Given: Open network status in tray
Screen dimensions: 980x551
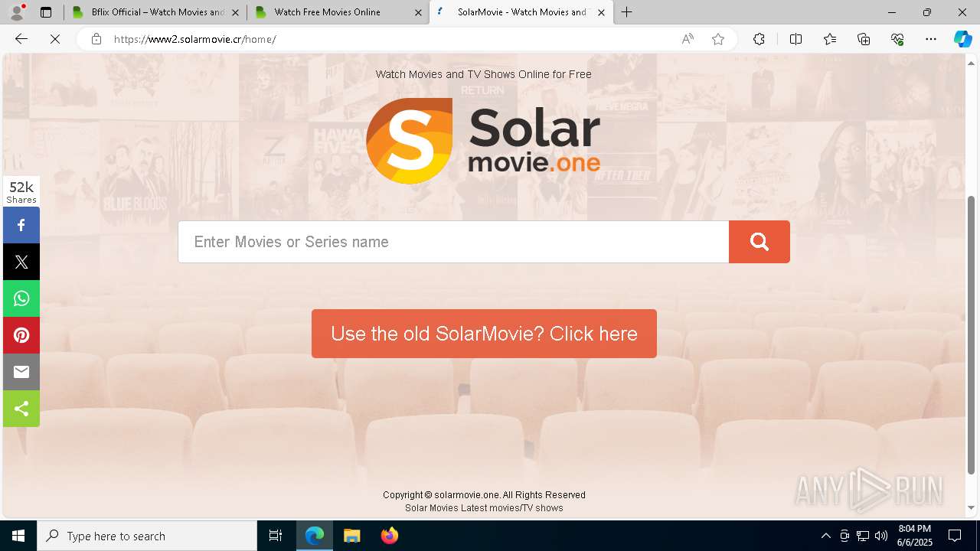Looking at the screenshot, I should (863, 536).
